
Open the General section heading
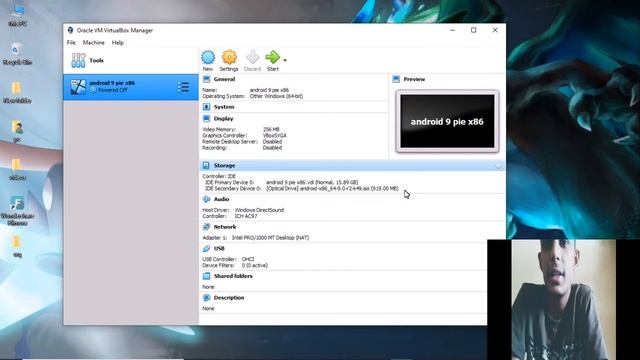coord(224,79)
